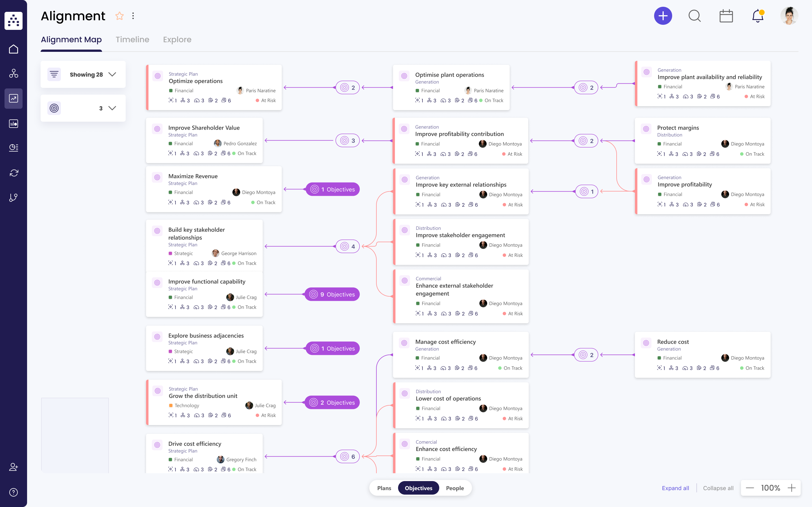Screen dimensions: 812x507
Task: Click the purple plus add button
Action: [x=663, y=16]
